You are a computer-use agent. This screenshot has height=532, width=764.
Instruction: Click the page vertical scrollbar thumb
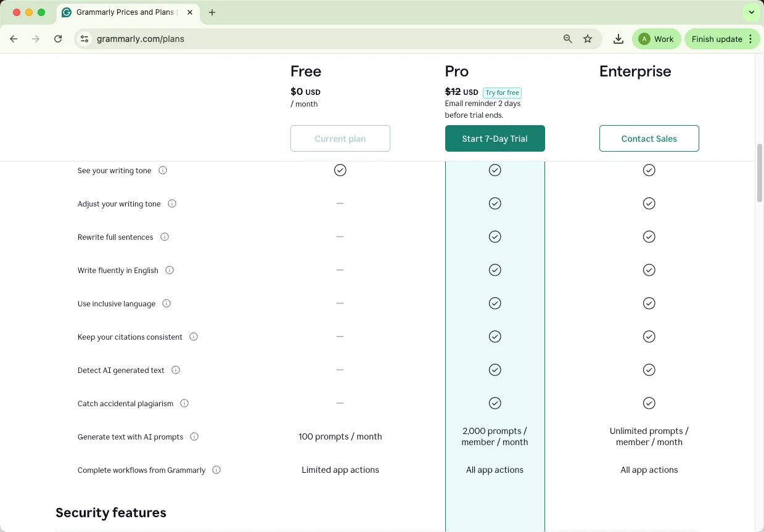[760, 173]
